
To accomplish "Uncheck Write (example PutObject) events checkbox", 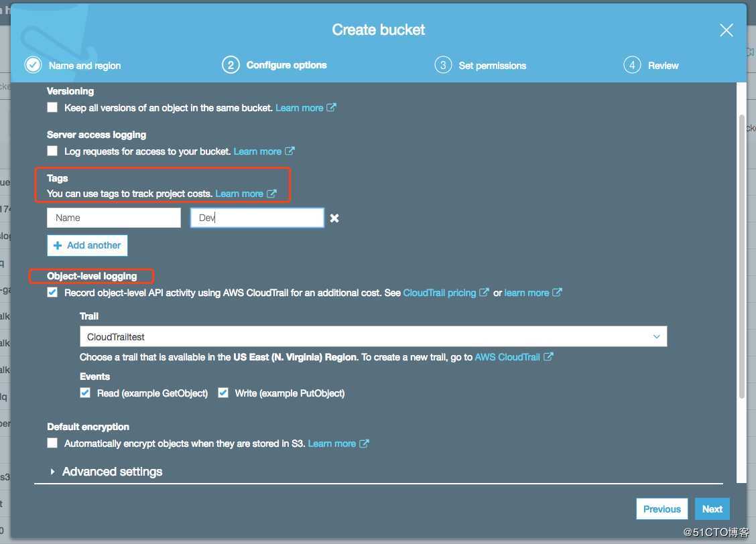I will coord(223,393).
